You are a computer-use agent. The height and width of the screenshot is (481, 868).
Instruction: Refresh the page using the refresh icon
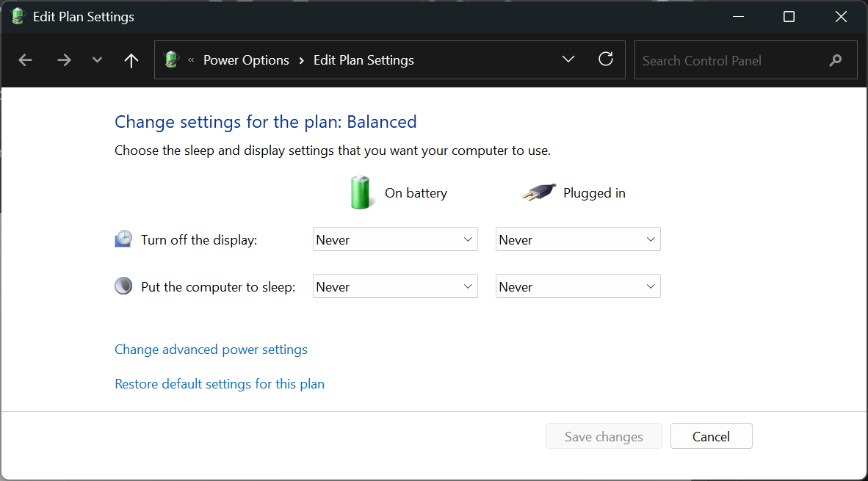(605, 59)
